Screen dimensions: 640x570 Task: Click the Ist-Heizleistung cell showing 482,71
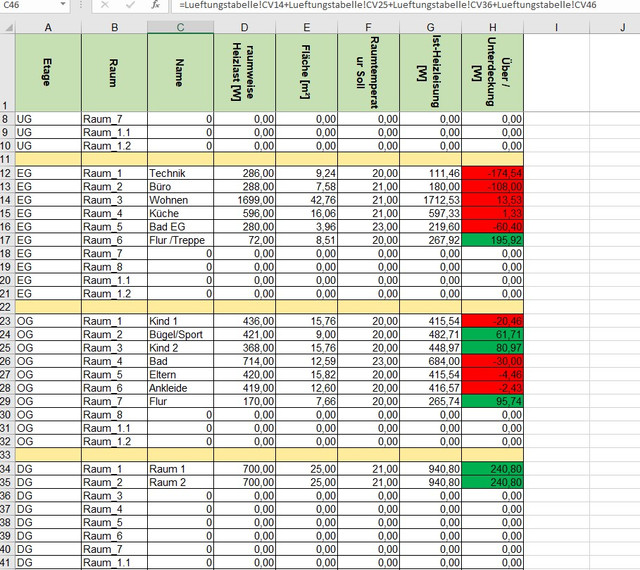pyautogui.click(x=431, y=334)
